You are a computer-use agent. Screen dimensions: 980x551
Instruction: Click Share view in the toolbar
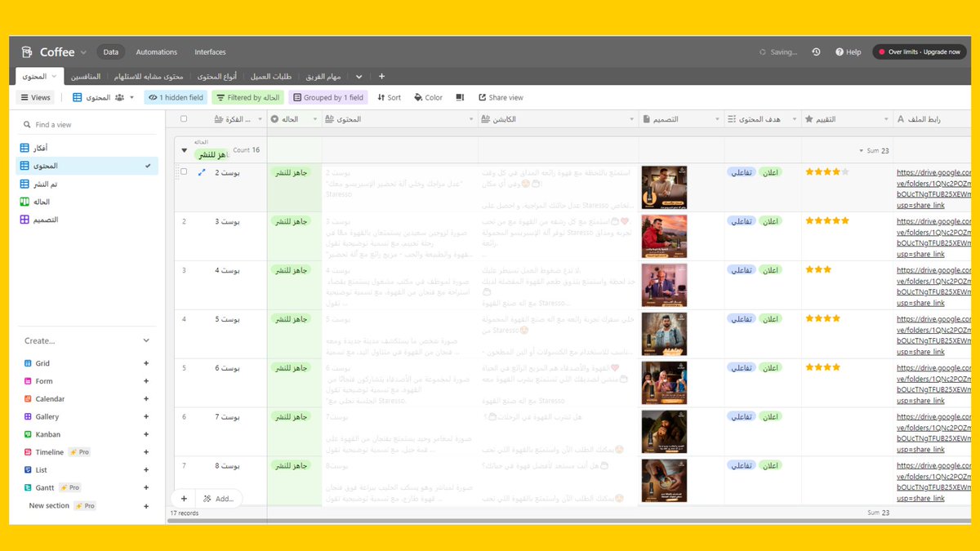(x=499, y=97)
